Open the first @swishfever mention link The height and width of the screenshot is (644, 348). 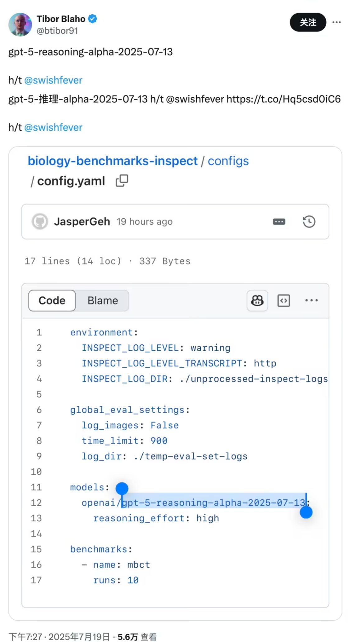[53, 80]
